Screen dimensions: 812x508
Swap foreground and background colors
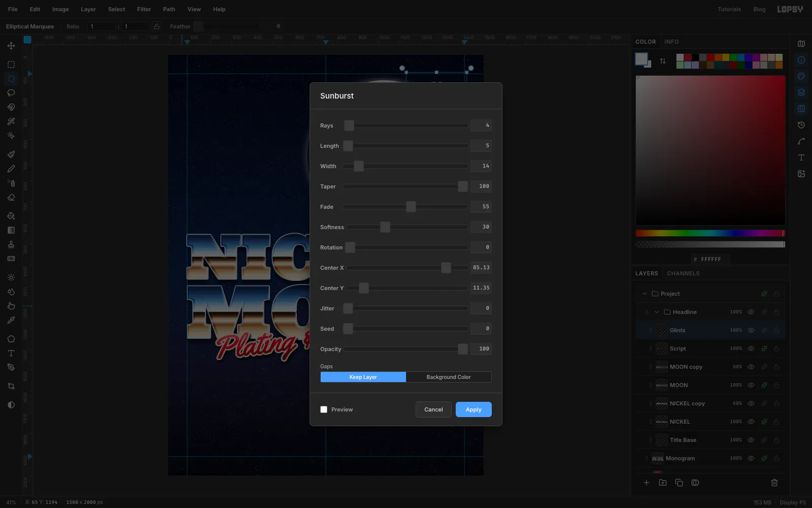click(x=663, y=61)
